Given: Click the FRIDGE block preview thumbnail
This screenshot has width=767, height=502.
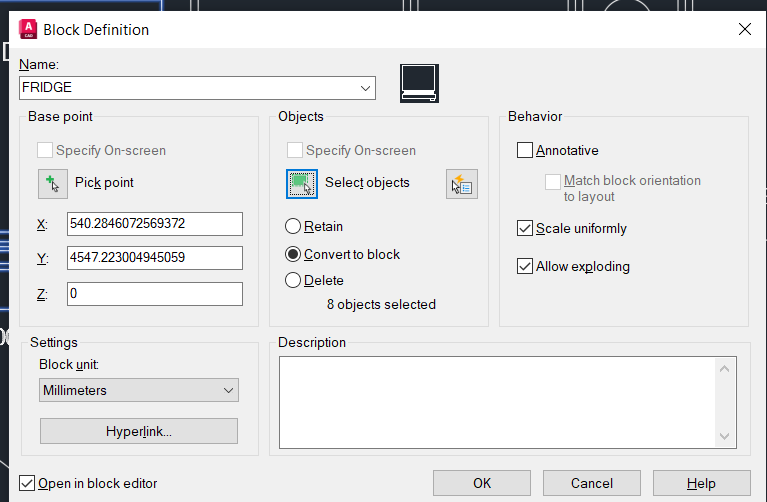Looking at the screenshot, I should point(419,83).
